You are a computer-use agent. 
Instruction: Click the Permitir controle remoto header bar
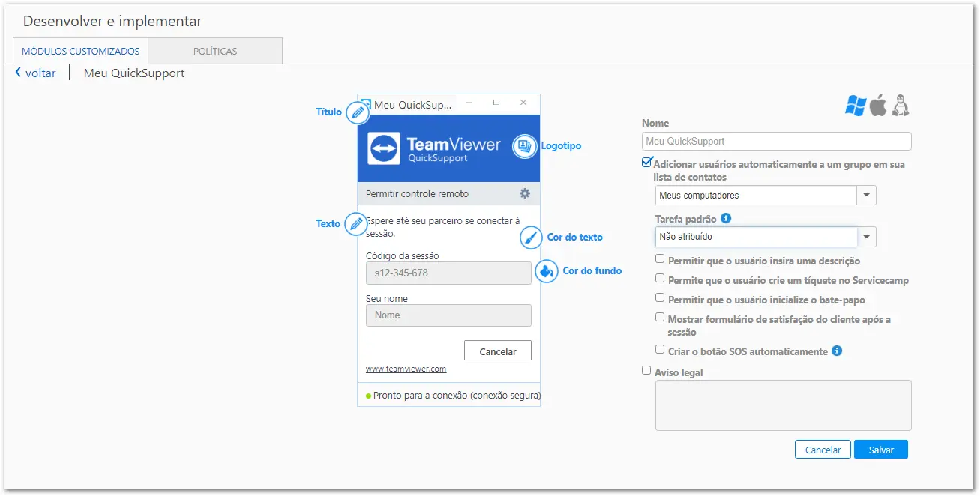pyautogui.click(x=448, y=193)
